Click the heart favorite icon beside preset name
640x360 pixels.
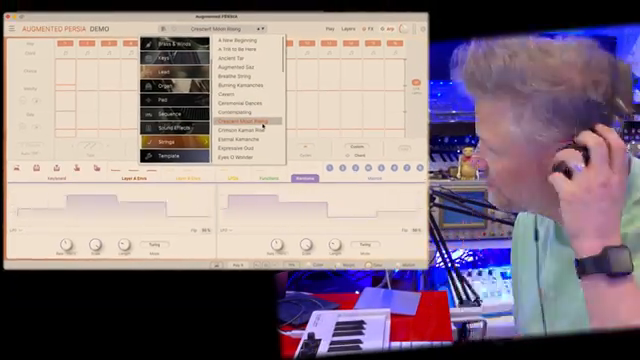174,29
